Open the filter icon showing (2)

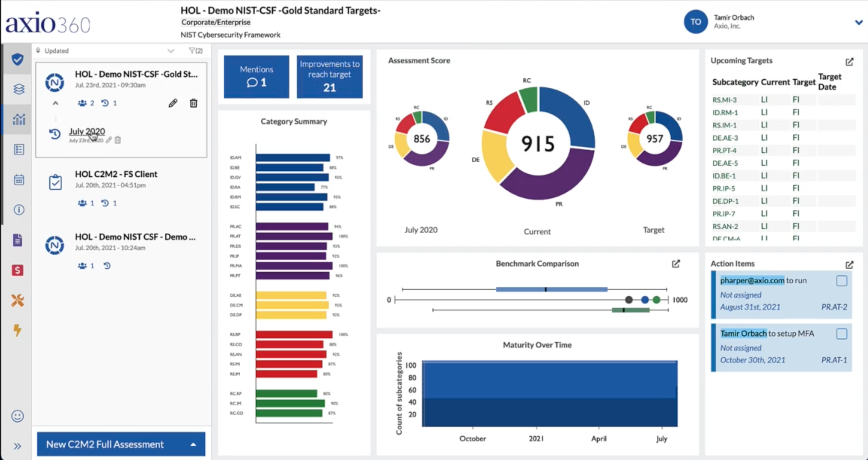click(x=195, y=51)
